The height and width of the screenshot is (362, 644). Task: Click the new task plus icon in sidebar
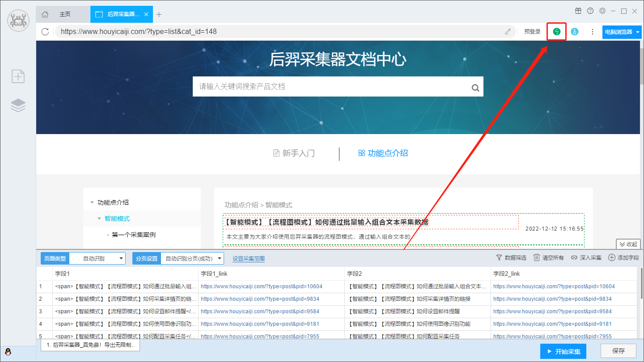click(x=18, y=76)
